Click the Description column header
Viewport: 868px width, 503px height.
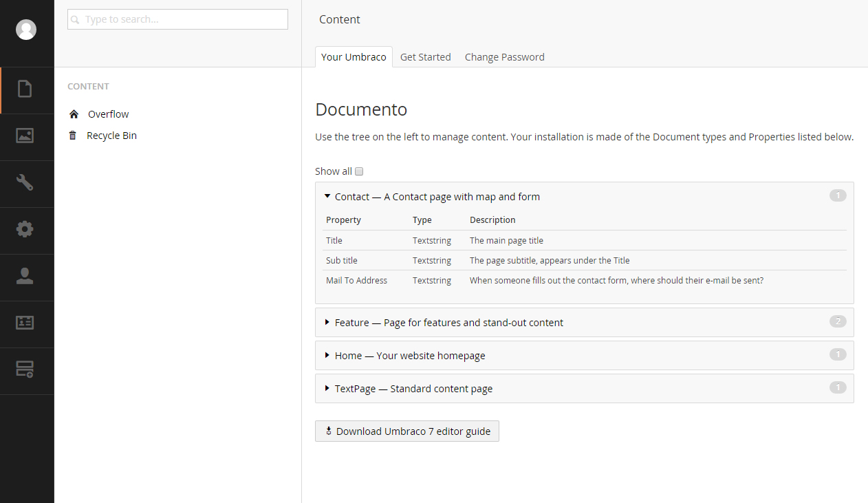[x=492, y=220]
